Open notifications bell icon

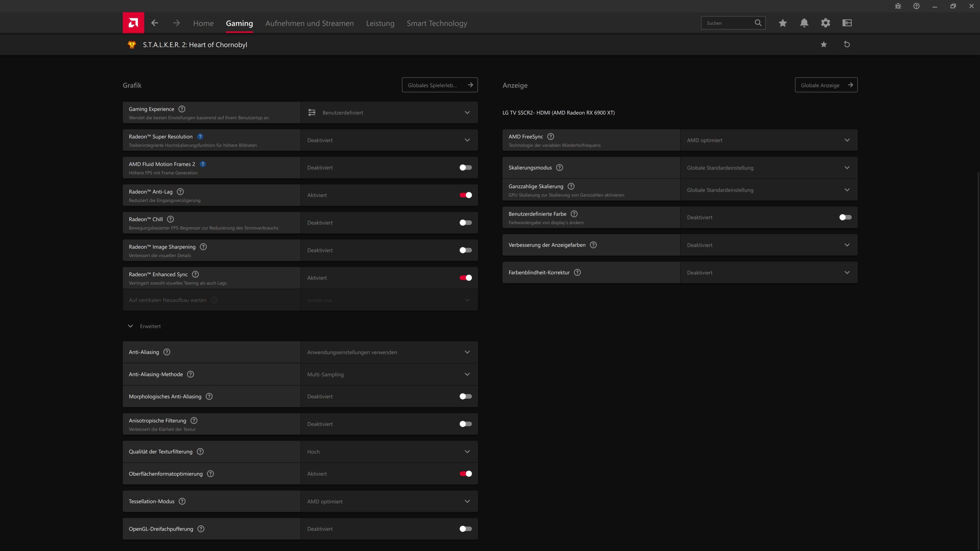pos(804,23)
